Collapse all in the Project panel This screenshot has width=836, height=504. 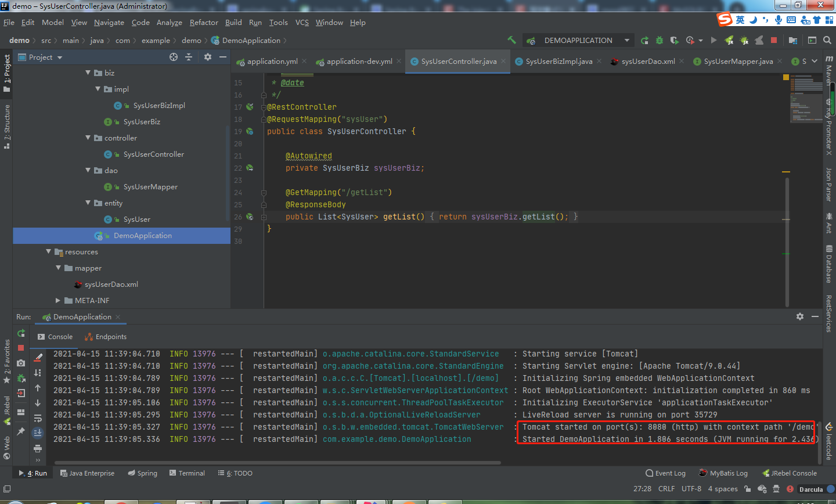click(x=188, y=57)
